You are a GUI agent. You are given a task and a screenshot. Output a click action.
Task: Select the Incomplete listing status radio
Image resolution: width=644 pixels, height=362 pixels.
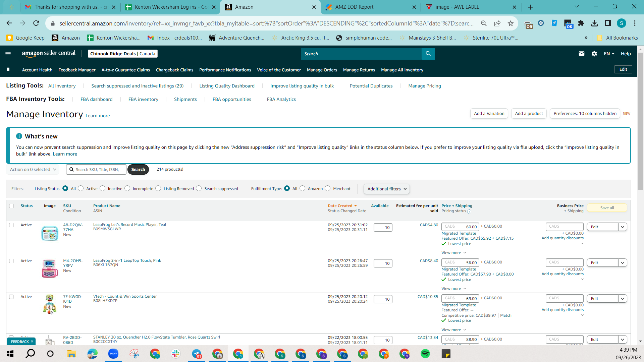[127, 188]
